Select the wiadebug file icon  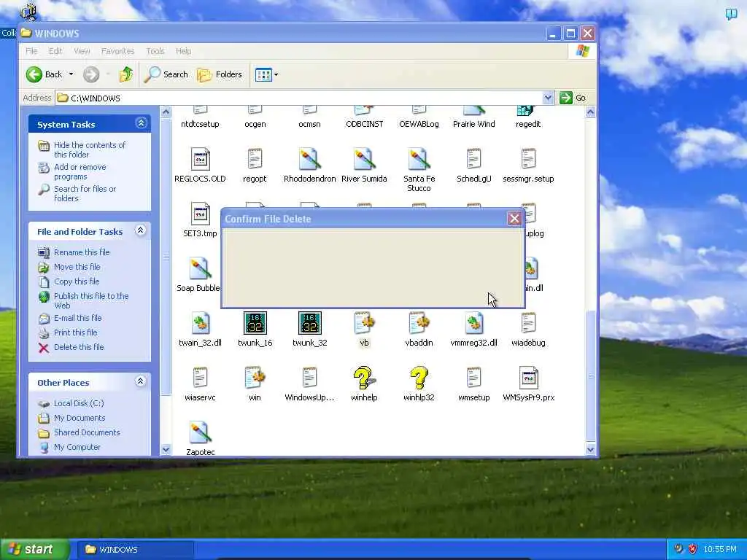click(x=528, y=323)
